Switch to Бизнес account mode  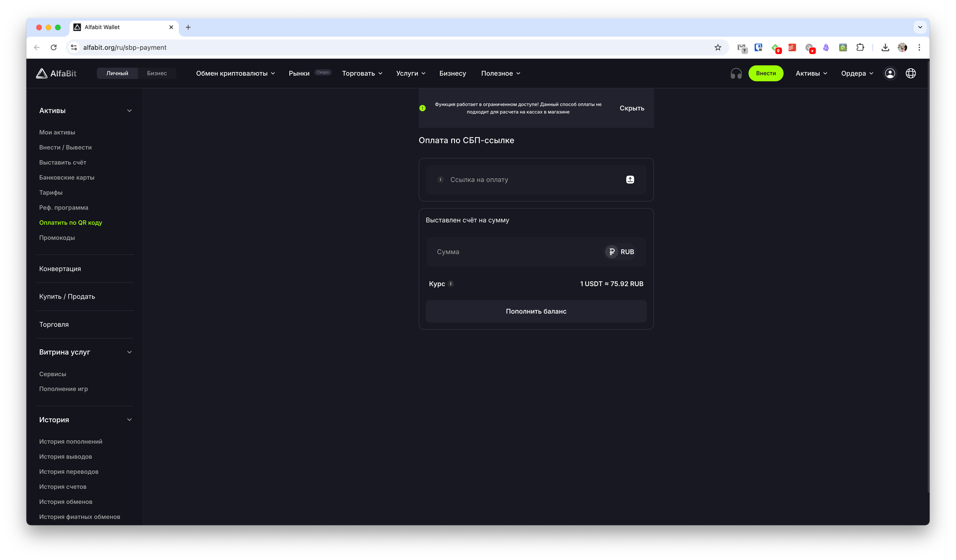[157, 74]
